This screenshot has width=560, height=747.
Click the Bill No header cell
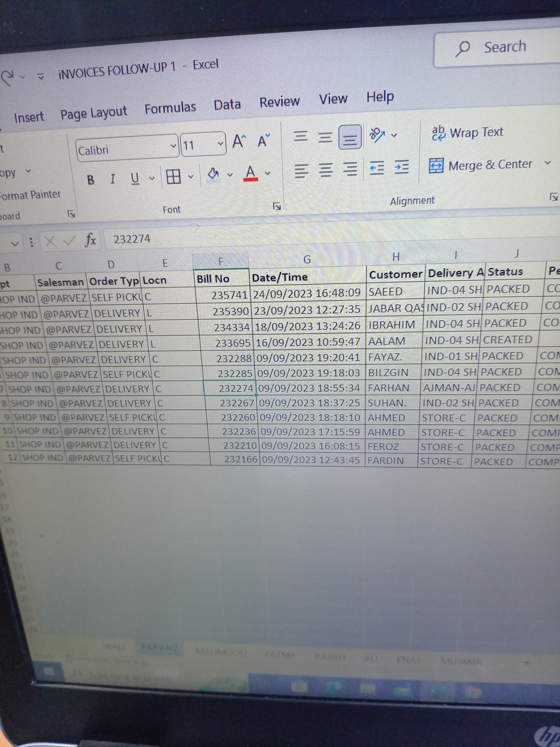pyautogui.click(x=222, y=279)
